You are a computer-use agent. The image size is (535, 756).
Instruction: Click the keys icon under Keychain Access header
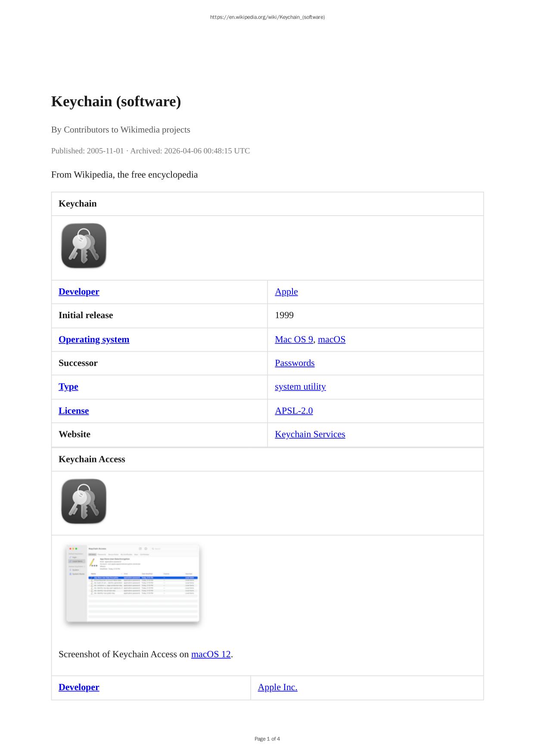[84, 502]
